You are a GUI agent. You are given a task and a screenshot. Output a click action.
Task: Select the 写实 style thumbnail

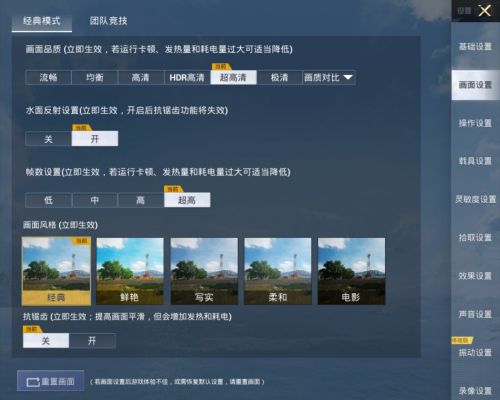[204, 271]
